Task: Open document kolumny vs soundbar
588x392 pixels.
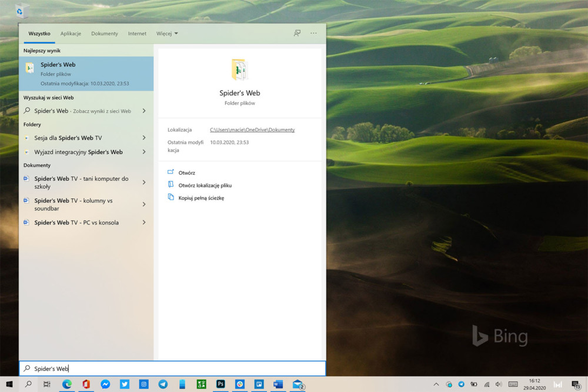Action: tap(73, 204)
